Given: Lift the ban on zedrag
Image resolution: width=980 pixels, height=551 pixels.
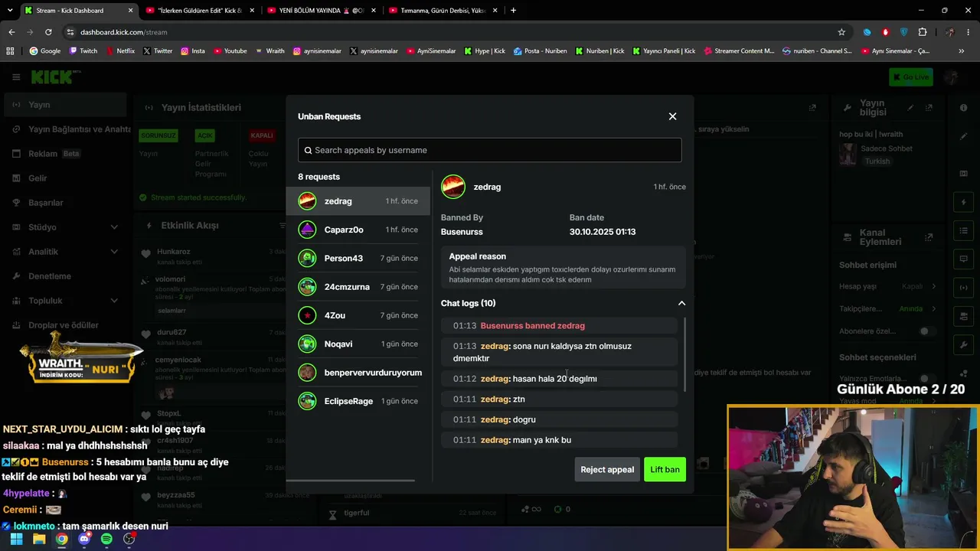Looking at the screenshot, I should click(665, 469).
